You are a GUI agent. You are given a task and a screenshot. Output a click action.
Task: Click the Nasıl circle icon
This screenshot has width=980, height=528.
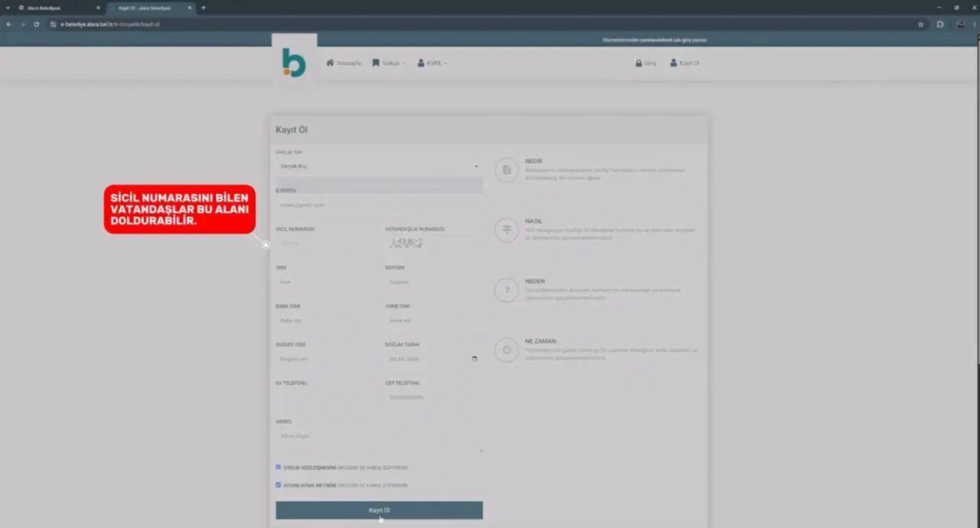click(x=507, y=230)
